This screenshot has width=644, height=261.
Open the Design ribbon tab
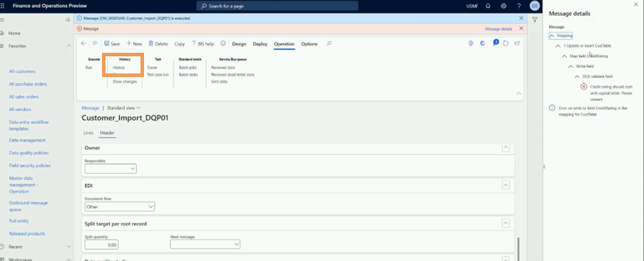coord(239,44)
